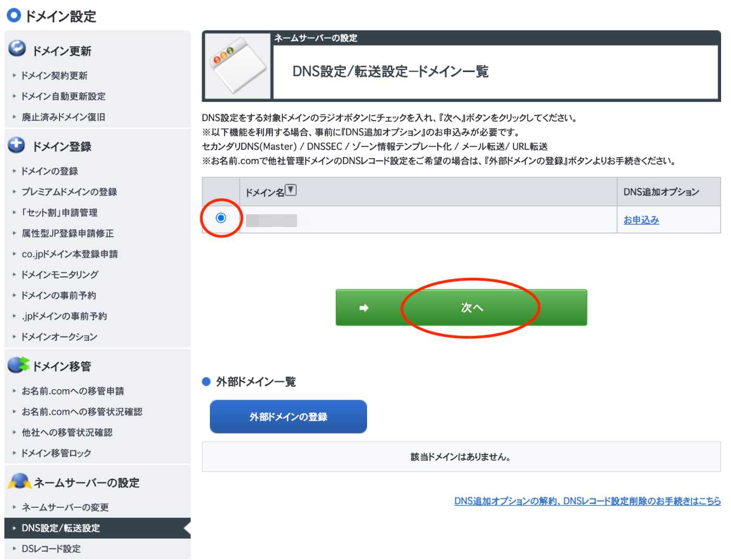Click the 外部ドメインの登録 button
The height and width of the screenshot is (560, 731).
tap(288, 416)
